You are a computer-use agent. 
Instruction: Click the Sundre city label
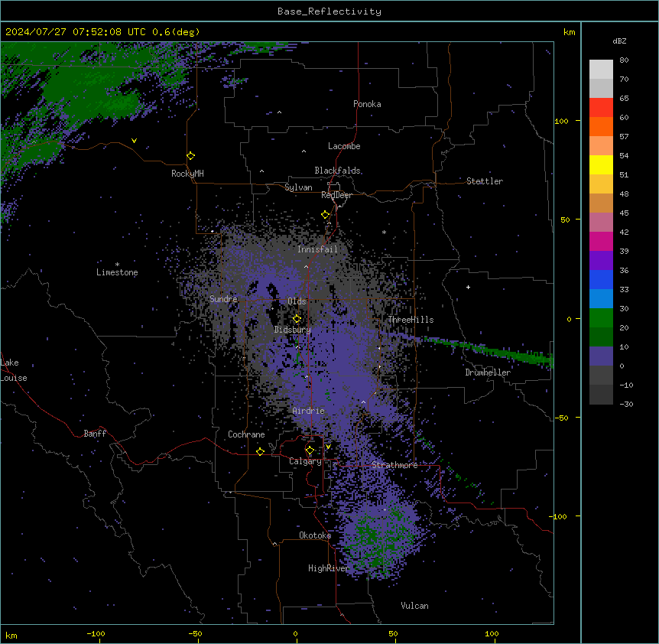tap(223, 299)
